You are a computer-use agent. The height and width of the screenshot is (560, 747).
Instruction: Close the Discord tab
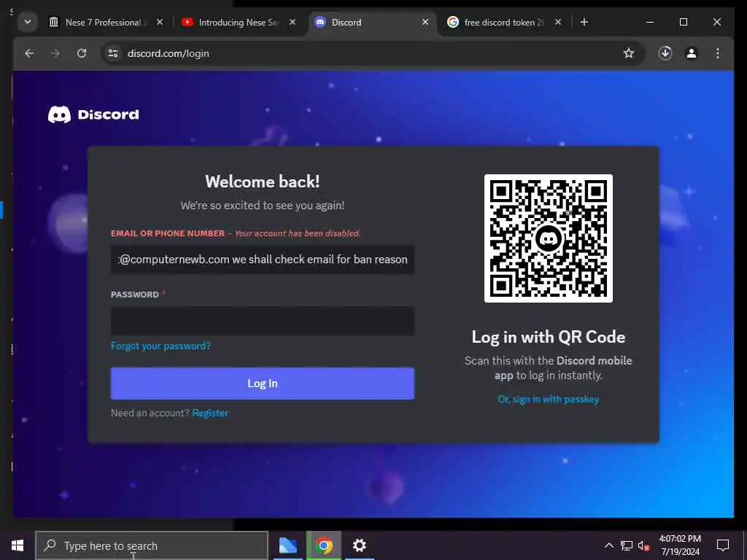(x=425, y=22)
